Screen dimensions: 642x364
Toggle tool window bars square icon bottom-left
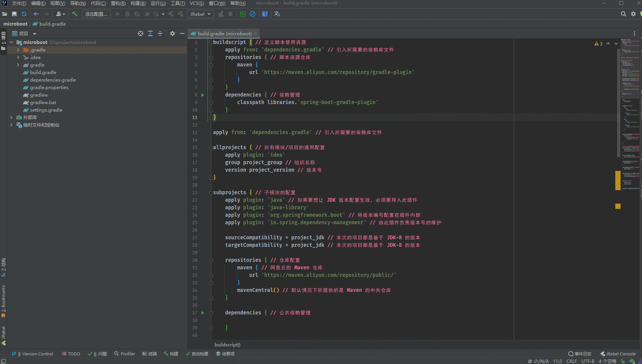[3, 361]
